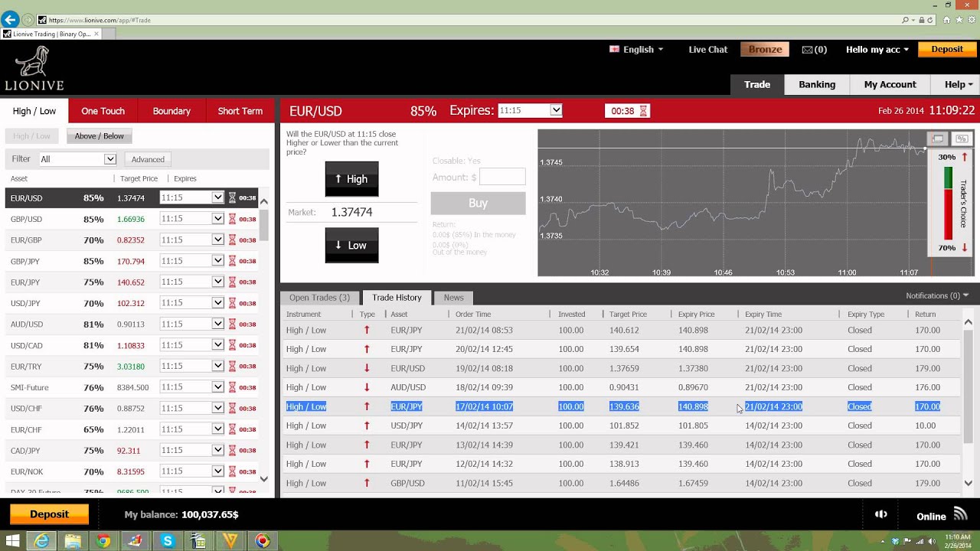
Task: Switch to Short Term tab
Action: point(240,111)
